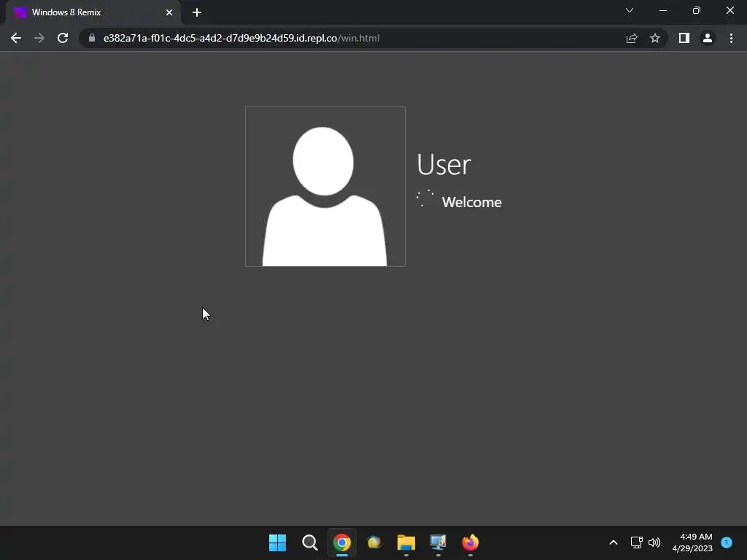Open the Windows Start menu
The width and height of the screenshot is (747, 560).
(x=277, y=542)
